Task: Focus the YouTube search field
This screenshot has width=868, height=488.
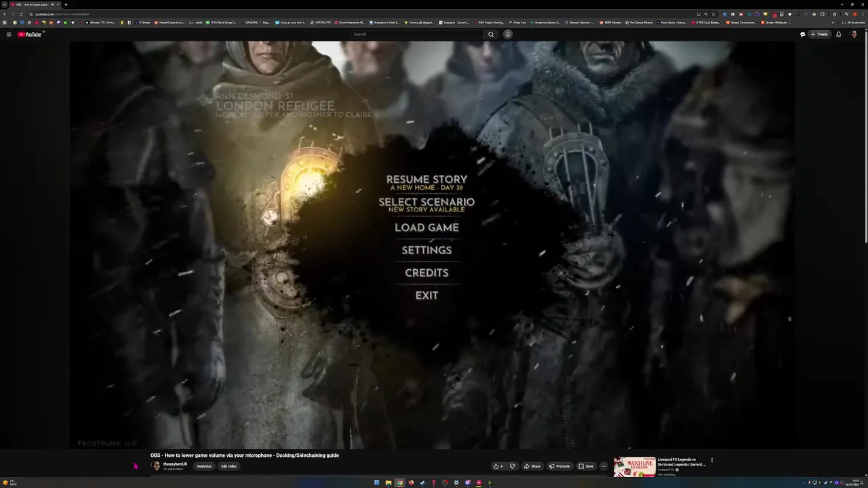Action: pos(417,35)
